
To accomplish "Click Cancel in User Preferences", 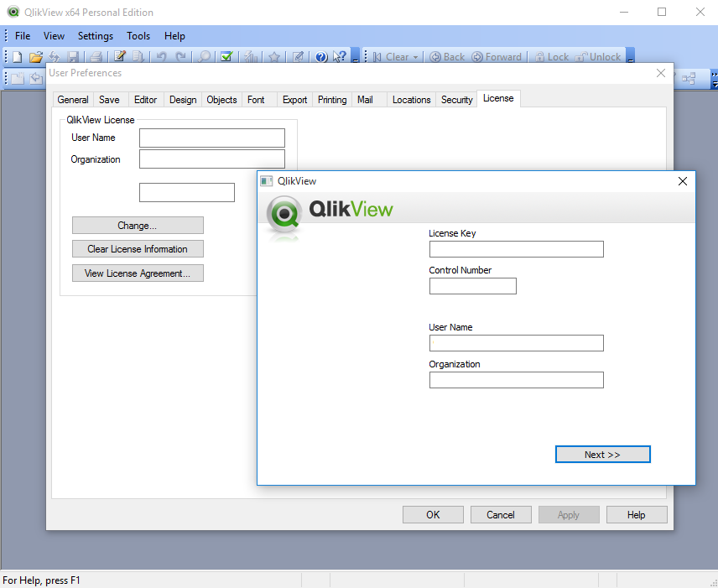I will pos(501,515).
